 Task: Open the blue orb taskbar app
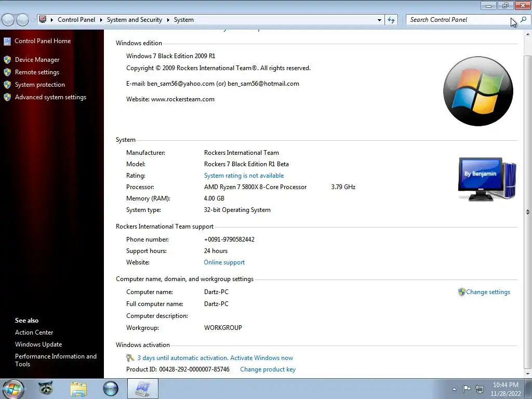tap(110, 389)
